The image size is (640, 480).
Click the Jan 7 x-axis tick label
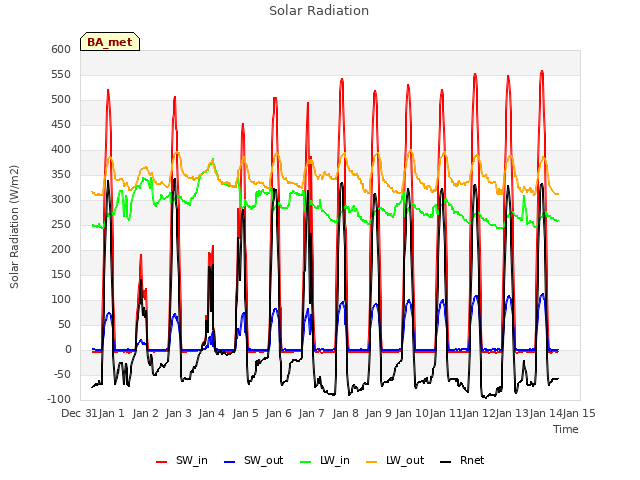pyautogui.click(x=312, y=413)
